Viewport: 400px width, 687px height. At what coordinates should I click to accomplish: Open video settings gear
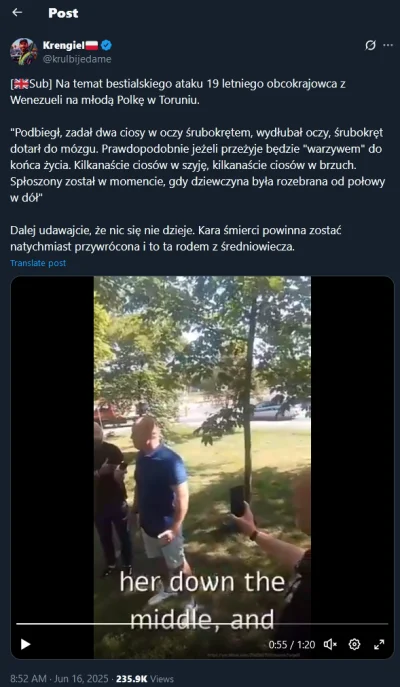click(x=354, y=644)
